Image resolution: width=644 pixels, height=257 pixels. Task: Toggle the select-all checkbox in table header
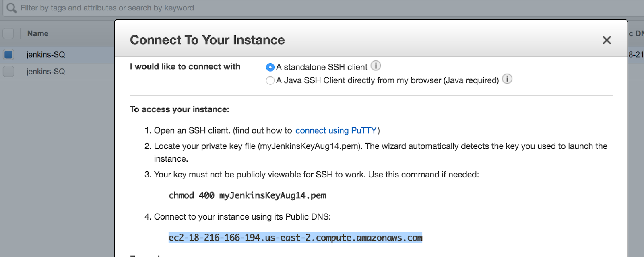(x=8, y=33)
